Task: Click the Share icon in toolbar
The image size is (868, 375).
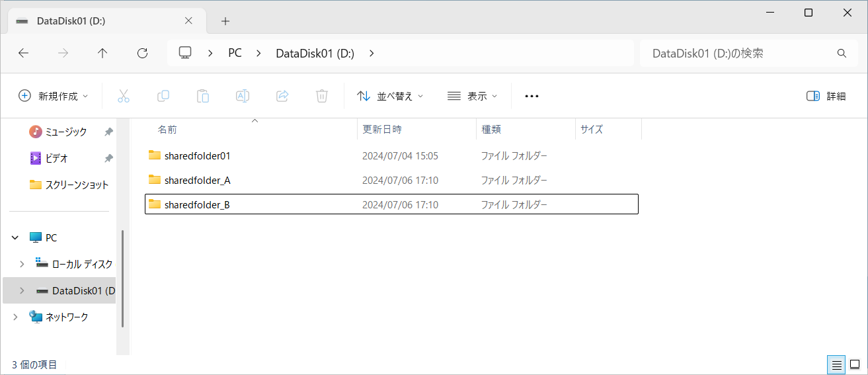Action: coord(282,96)
